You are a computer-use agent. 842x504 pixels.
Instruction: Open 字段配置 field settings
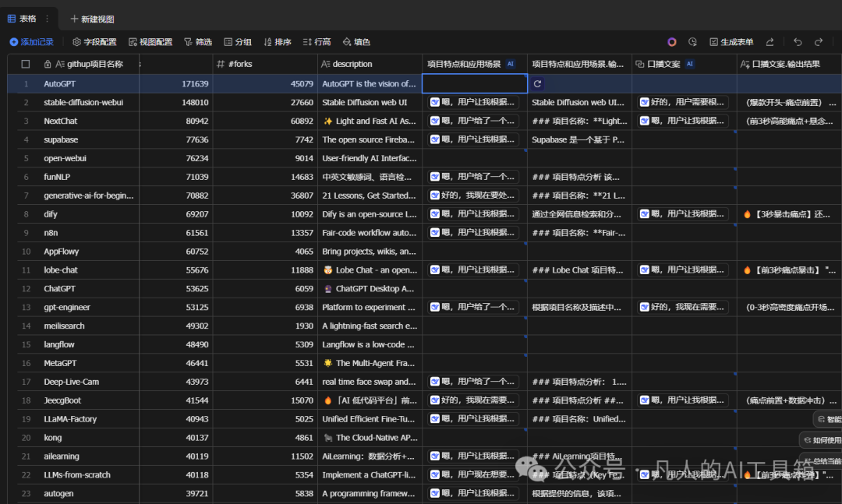tap(94, 42)
